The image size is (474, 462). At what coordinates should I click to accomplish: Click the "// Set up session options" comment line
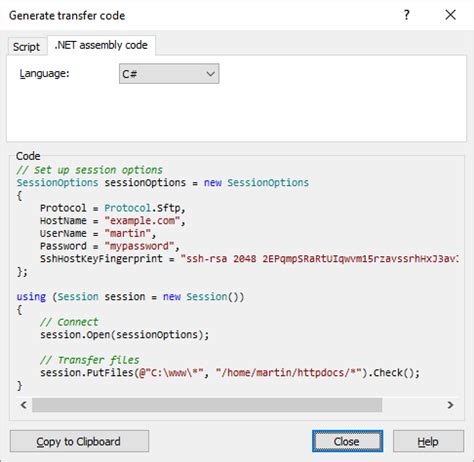coord(90,170)
